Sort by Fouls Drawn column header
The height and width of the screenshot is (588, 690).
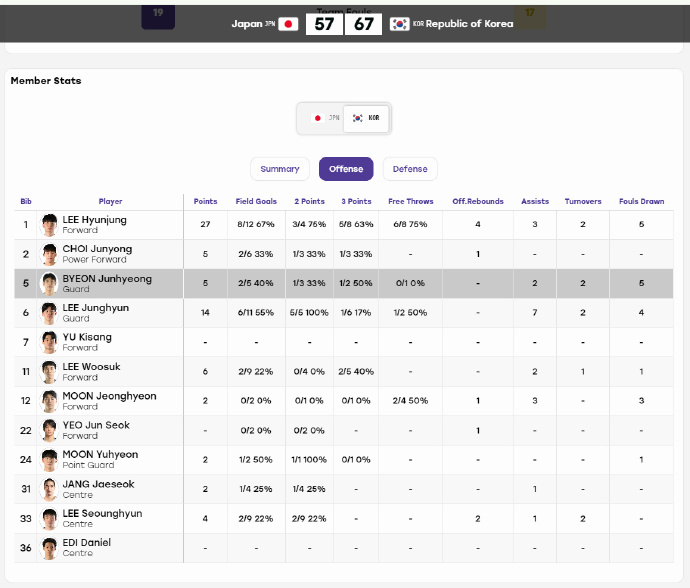641,201
